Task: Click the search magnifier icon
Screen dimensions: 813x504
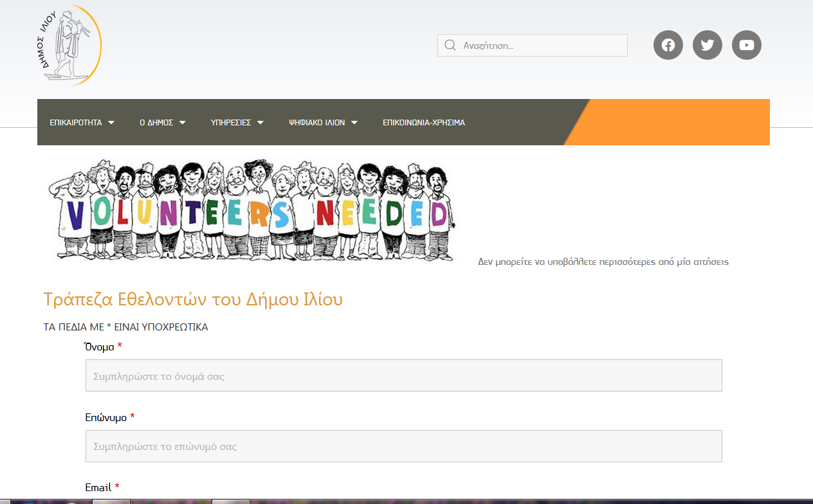Action: coord(450,45)
